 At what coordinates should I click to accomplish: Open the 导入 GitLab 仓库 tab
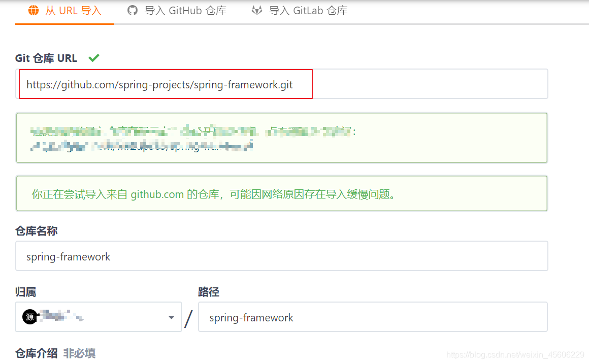(300, 11)
